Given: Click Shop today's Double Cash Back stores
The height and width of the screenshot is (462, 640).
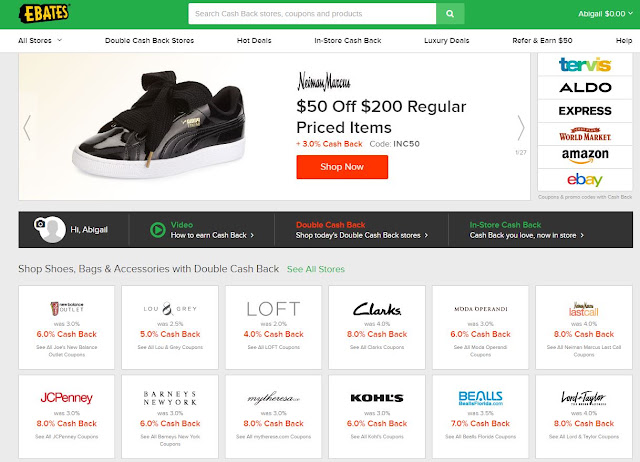Looking at the screenshot, I should tap(362, 235).
